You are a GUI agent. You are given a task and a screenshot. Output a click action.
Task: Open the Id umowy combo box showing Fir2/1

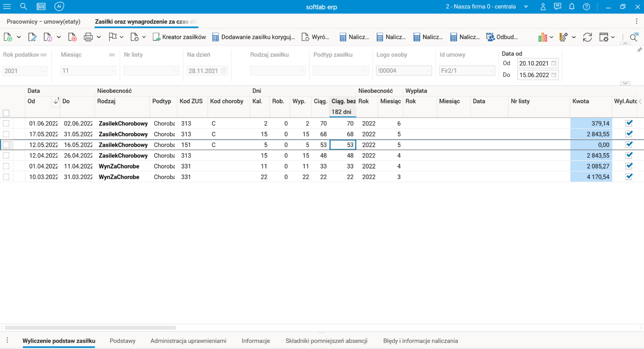tap(467, 71)
